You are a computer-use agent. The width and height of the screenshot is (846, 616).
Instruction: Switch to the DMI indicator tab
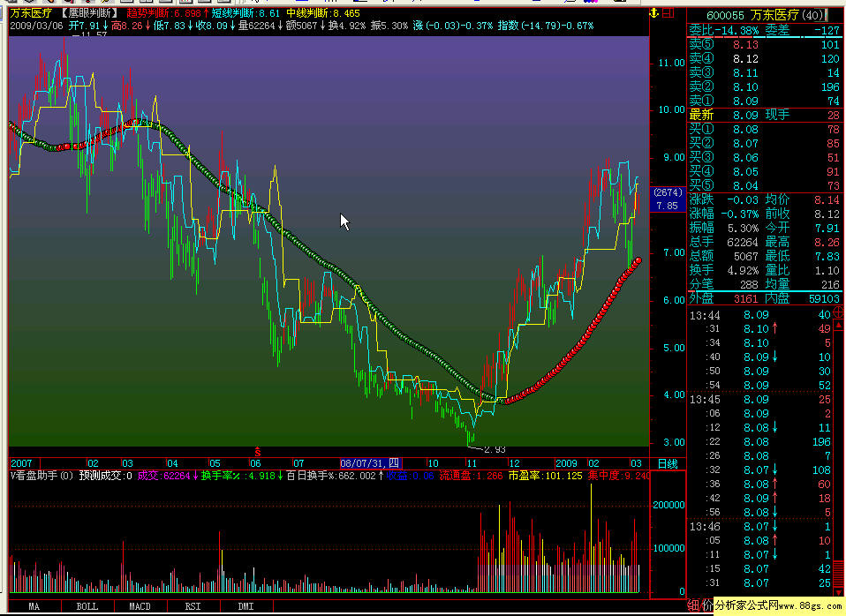246,607
